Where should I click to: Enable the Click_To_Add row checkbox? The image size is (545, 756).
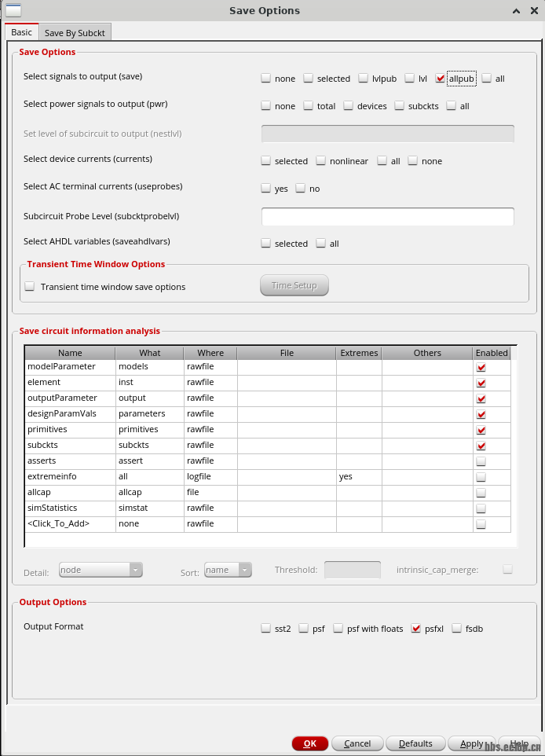click(x=481, y=524)
